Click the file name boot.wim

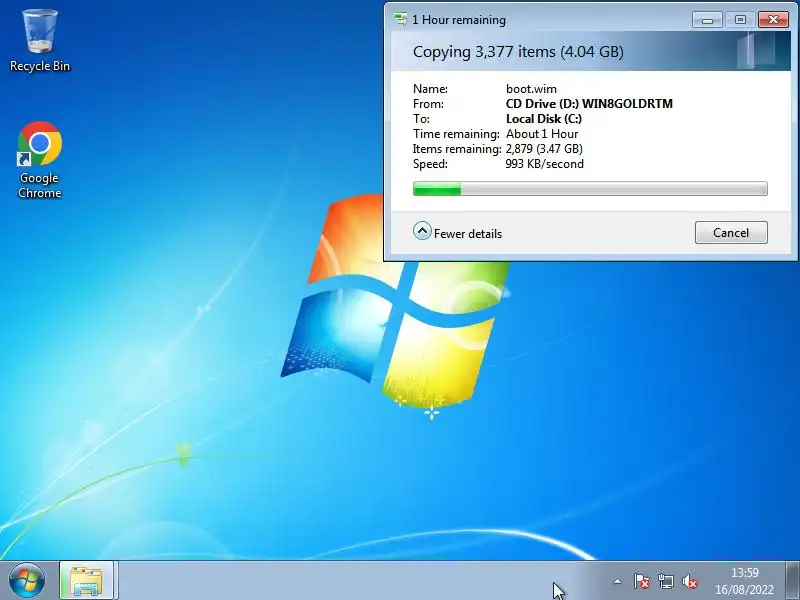point(531,89)
